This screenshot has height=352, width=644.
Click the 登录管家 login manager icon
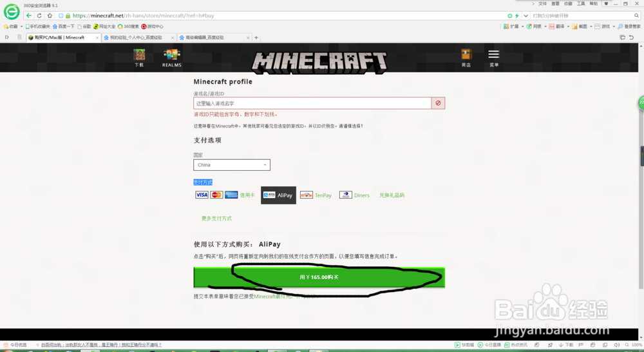tap(629, 26)
